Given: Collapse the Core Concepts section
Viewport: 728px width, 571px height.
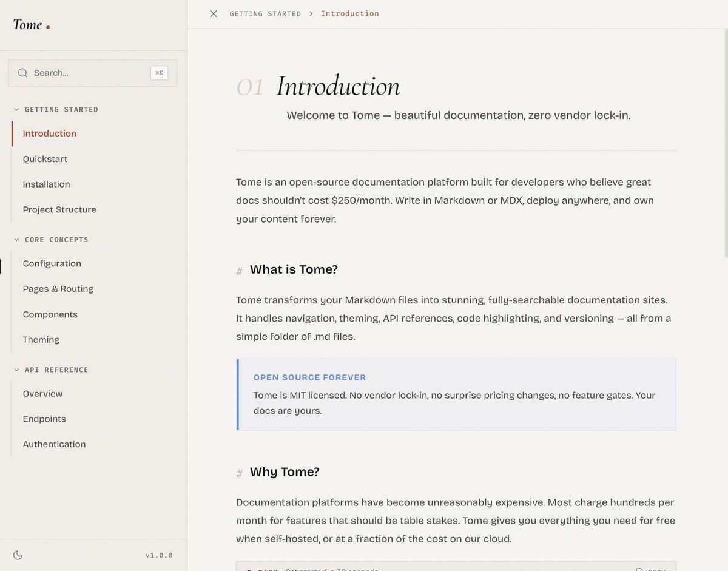Looking at the screenshot, I should [51, 240].
